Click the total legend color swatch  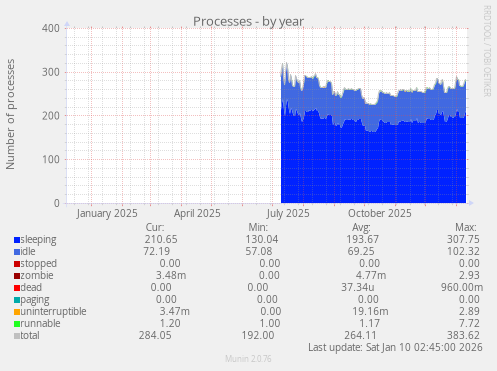[x=17, y=336]
